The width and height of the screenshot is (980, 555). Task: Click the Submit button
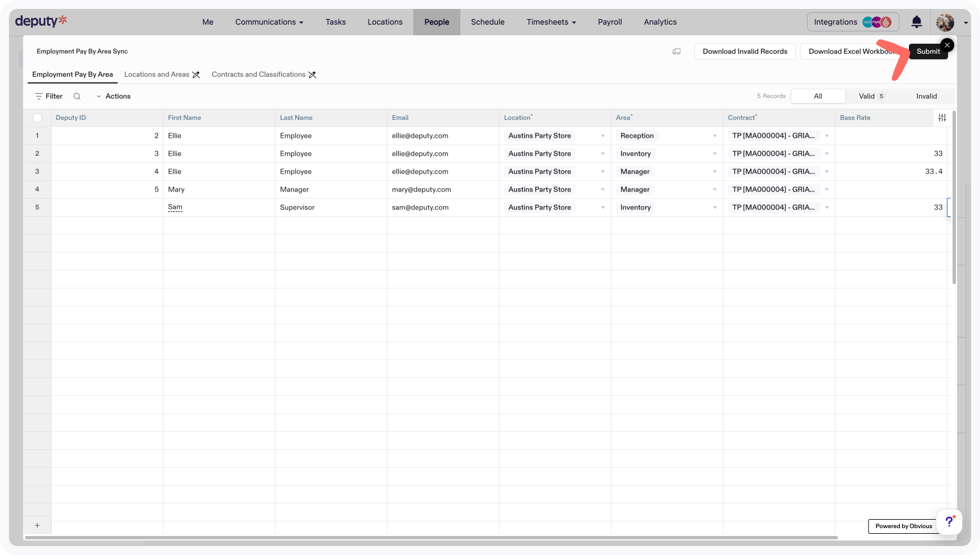pos(928,52)
